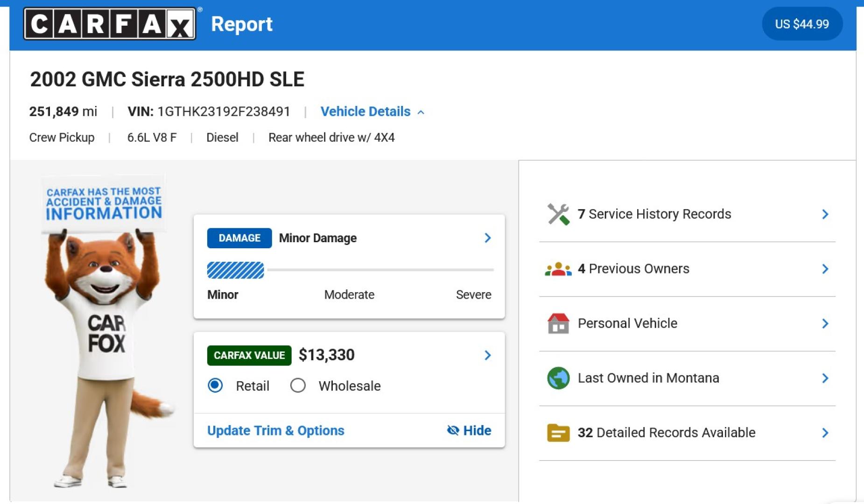Click the detailed records folder icon
This screenshot has width=864, height=504.
click(558, 433)
